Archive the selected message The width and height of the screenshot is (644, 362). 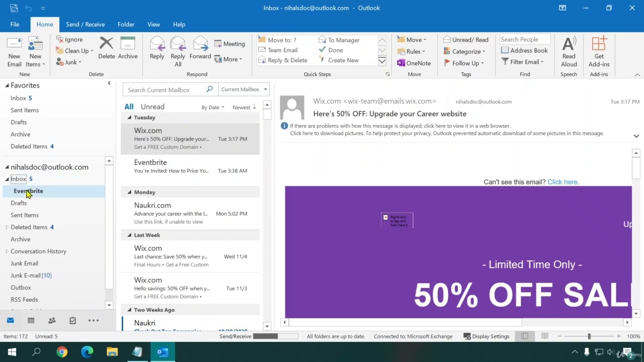(128, 48)
